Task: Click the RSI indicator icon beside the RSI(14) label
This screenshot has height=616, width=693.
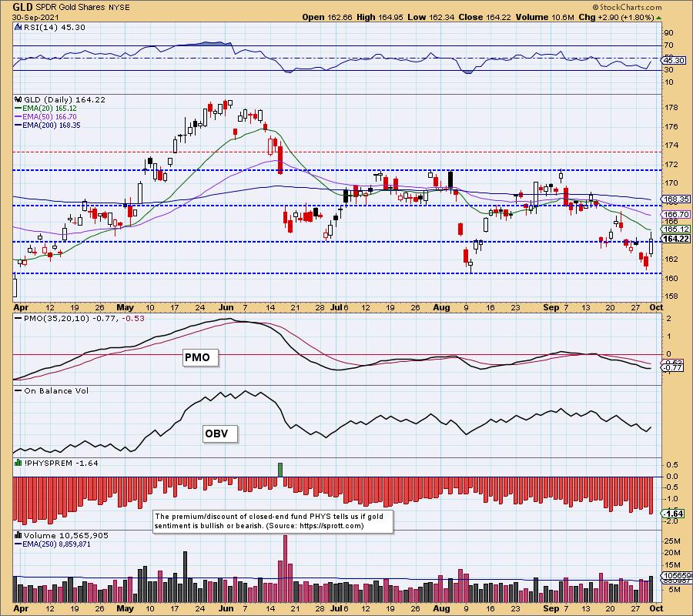Action: pos(18,28)
